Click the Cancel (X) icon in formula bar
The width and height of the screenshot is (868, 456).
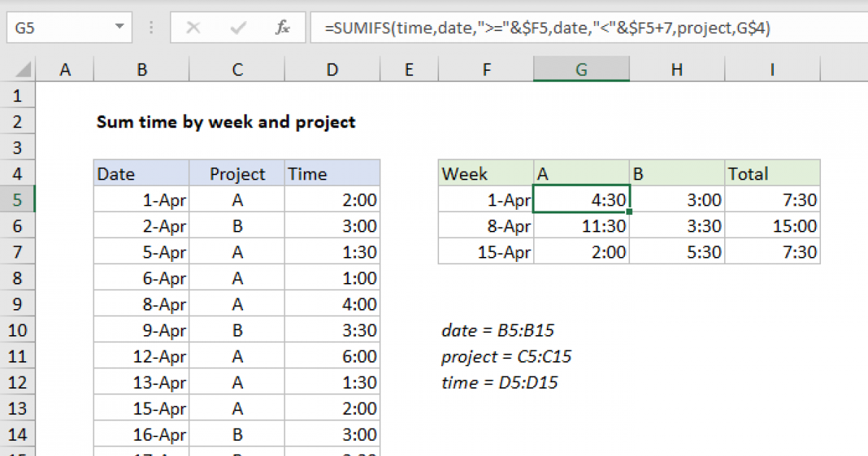point(194,28)
